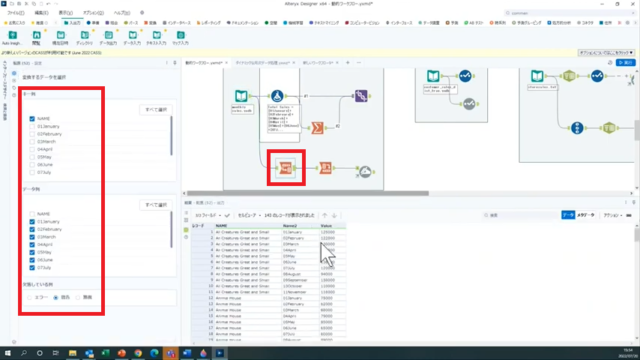Expand the セルビューア cell viewer dropdown

point(249,215)
